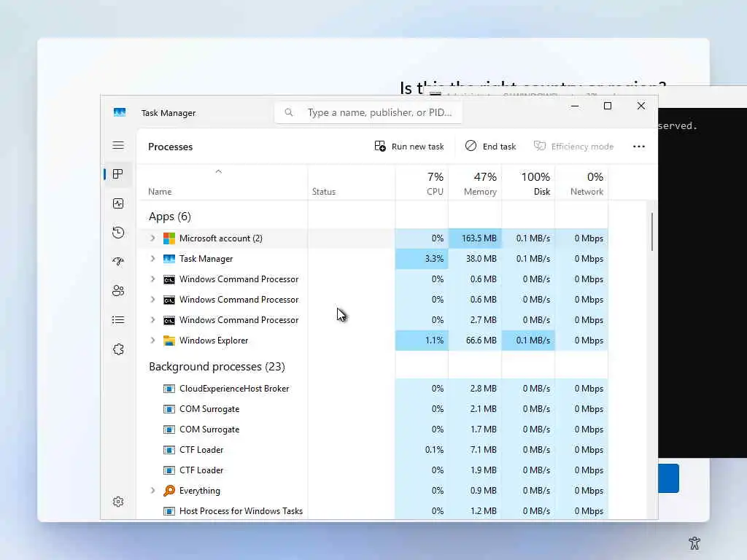Screen dimensions: 747x560
Task: Click End task button
Action: pos(491,146)
